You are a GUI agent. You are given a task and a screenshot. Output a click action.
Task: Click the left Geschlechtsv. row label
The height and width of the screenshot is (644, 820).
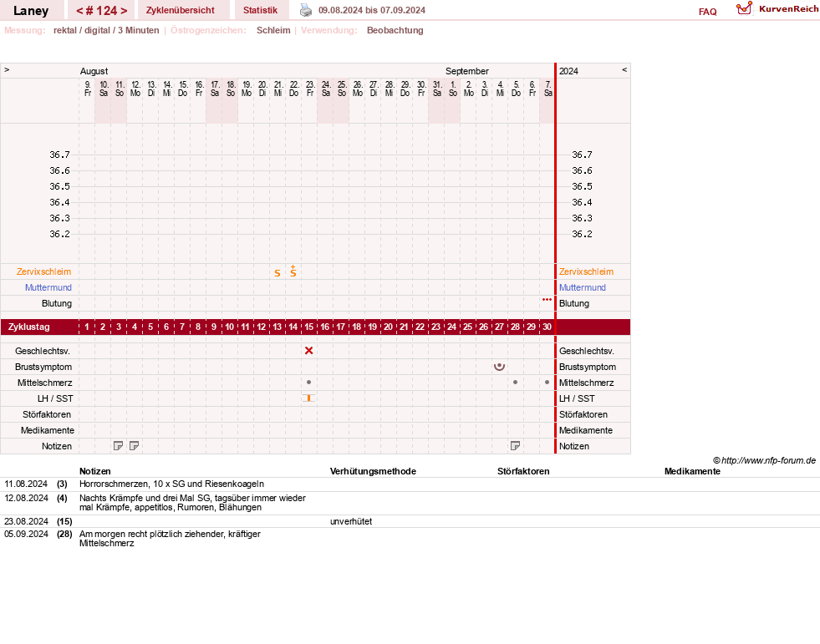[43, 352]
